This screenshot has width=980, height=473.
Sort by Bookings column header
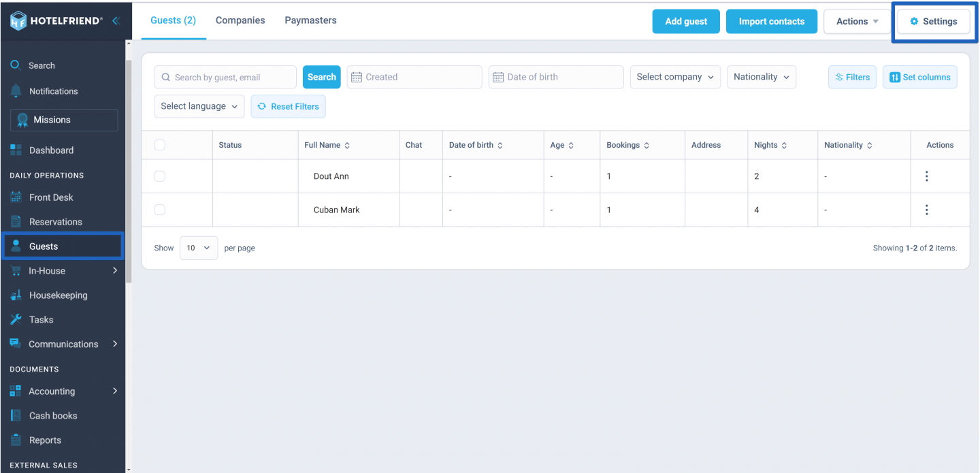click(627, 145)
